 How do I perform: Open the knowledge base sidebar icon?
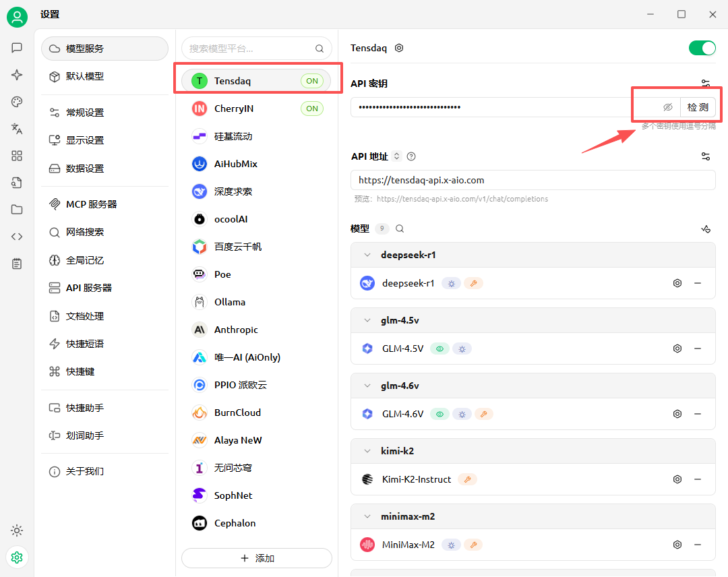17,183
